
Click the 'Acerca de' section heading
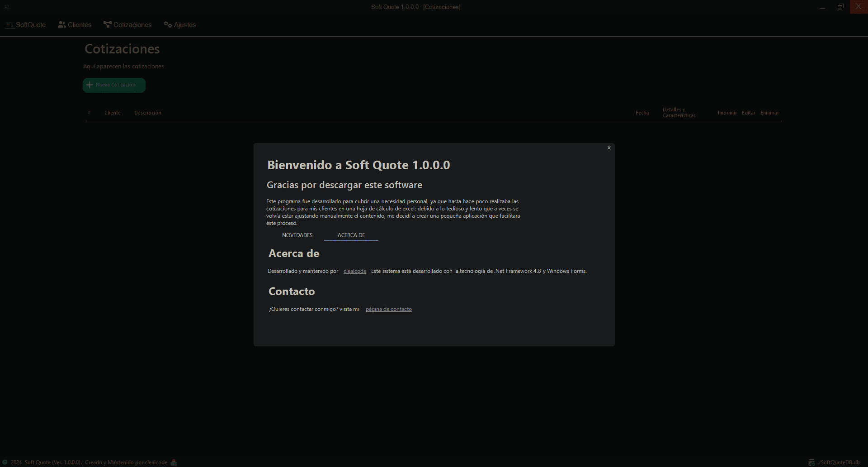[x=294, y=253]
